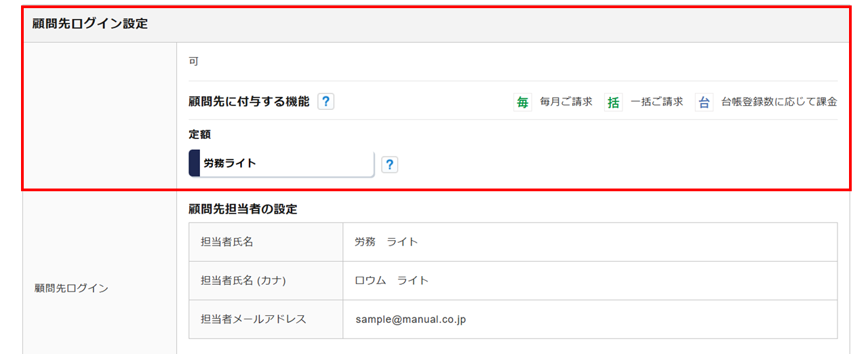This screenshot has width=868, height=354.
Task: Click the blue 台 legend icon
Action: click(x=704, y=102)
